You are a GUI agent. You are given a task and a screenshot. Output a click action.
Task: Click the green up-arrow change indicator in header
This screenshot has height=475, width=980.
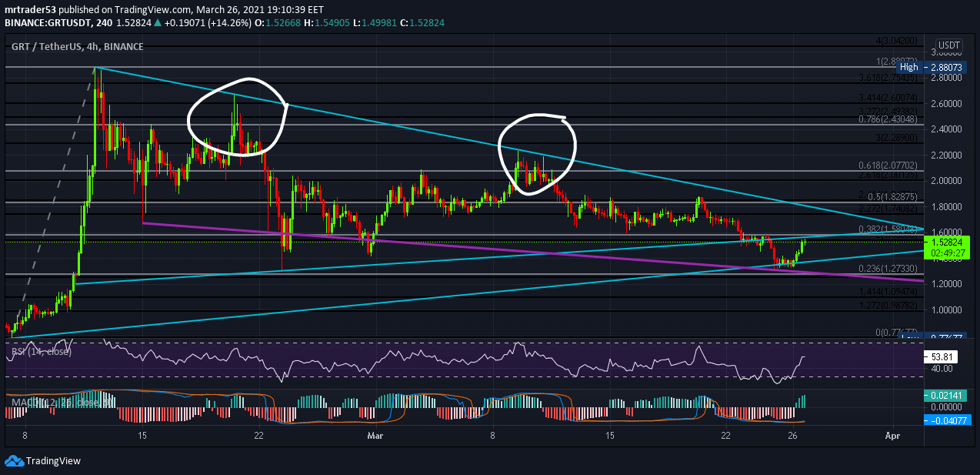158,24
